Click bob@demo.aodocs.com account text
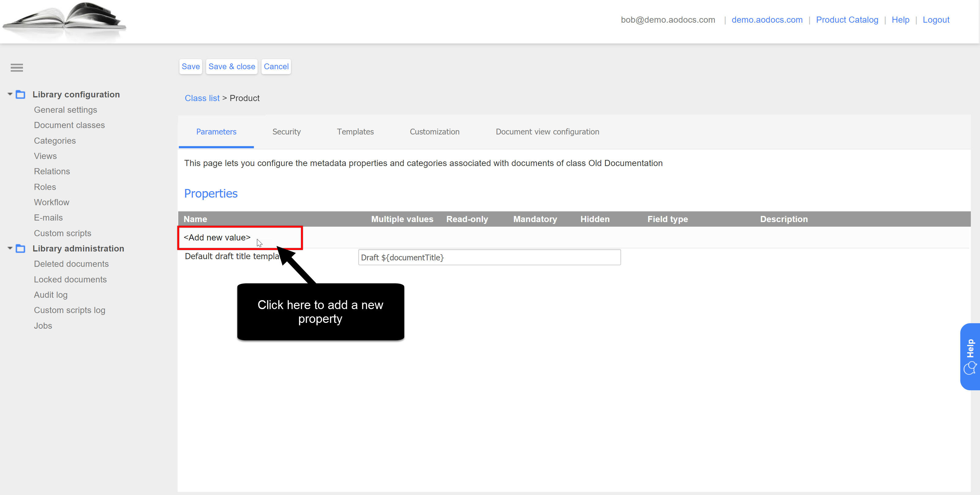Screen dimensions: 980x495 coord(668,20)
